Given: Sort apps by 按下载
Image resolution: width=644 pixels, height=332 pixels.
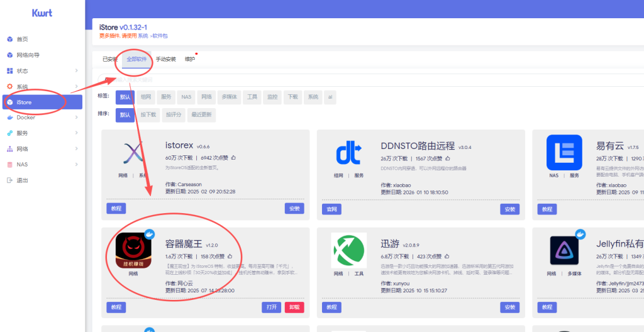Looking at the screenshot, I should tap(148, 115).
